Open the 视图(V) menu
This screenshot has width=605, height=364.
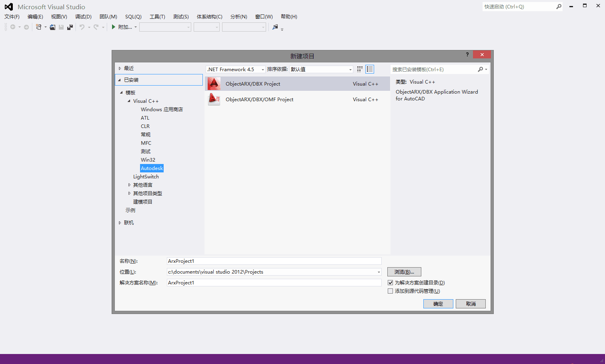tap(59, 16)
